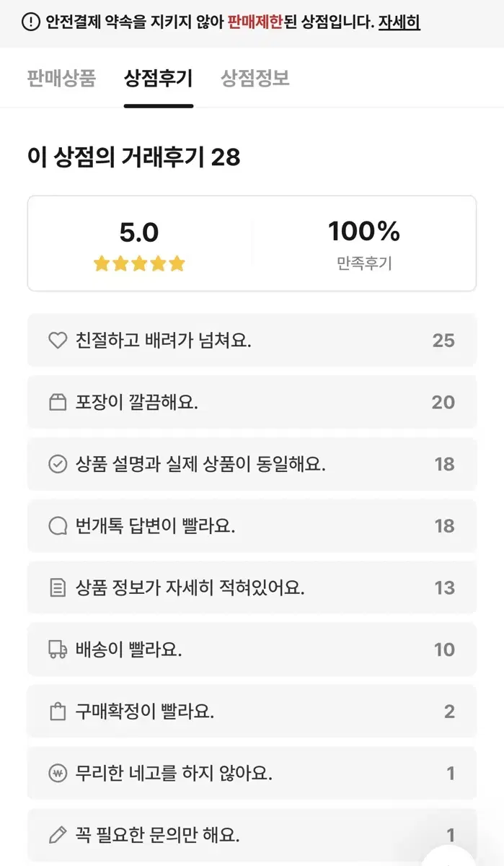The image size is (504, 866).
Task: Tap the warning exclamation icon in the notice banner
Action: [31, 22]
